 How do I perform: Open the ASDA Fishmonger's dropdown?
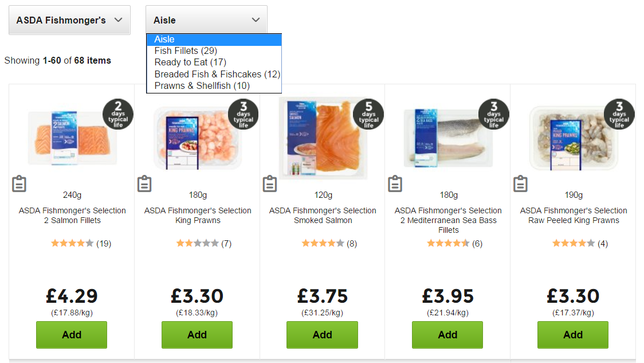point(69,19)
